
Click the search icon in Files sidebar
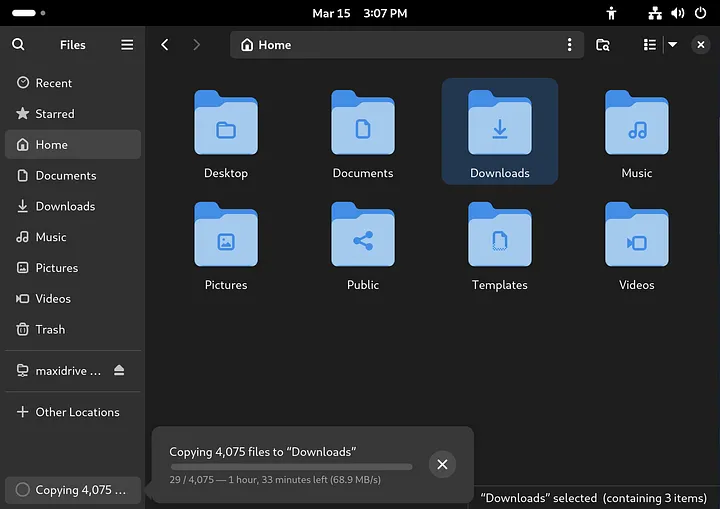[x=18, y=45]
